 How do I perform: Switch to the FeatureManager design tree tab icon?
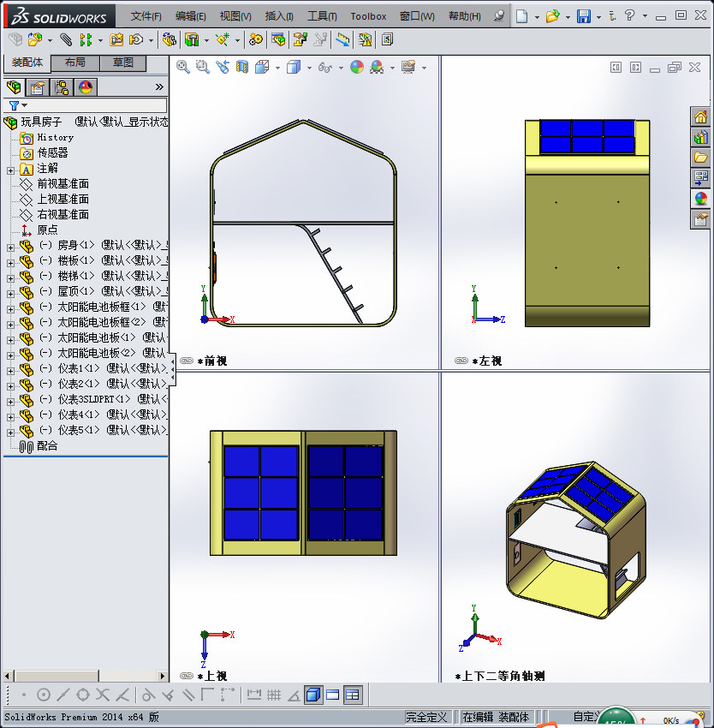[14, 87]
